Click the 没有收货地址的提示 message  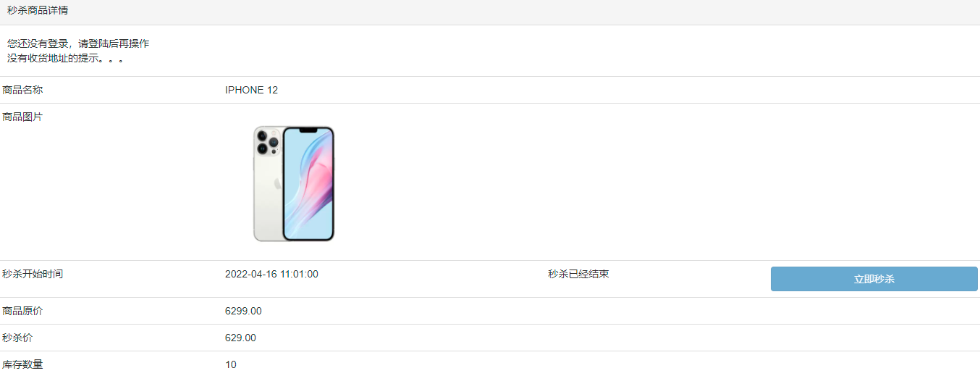tap(65, 58)
